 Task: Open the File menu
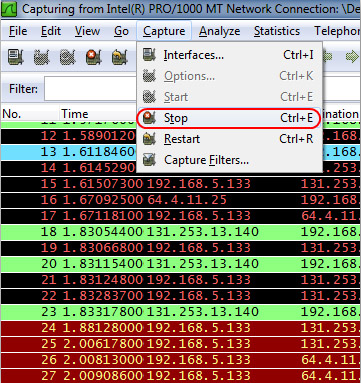18,31
